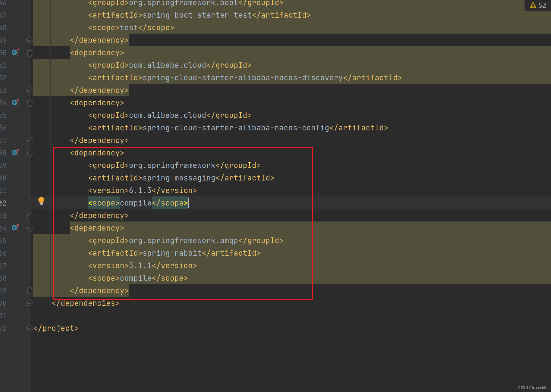Collapse the spring-boot-starter-test dependency block
551x392 pixels.
[30, 40]
